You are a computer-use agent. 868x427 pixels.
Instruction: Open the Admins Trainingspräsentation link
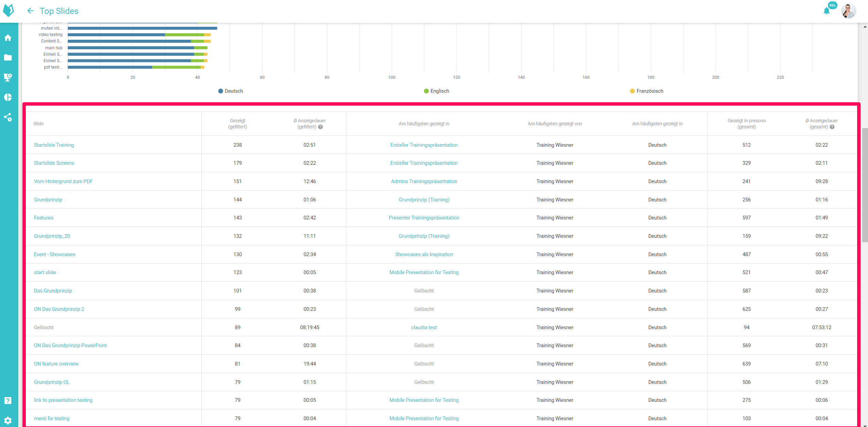pos(424,181)
